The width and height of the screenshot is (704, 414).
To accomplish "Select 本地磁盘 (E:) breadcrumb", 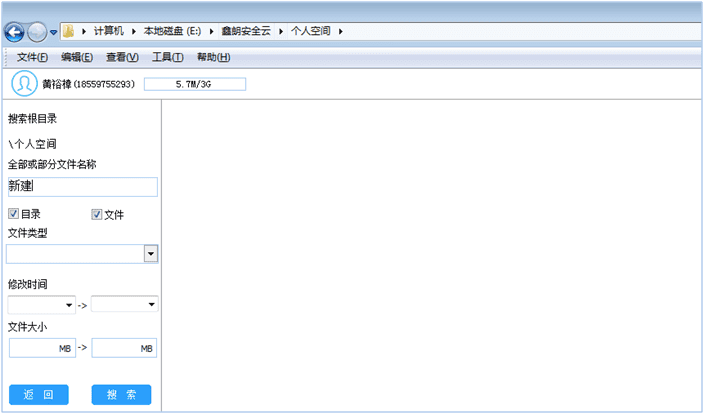I will tap(172, 31).
